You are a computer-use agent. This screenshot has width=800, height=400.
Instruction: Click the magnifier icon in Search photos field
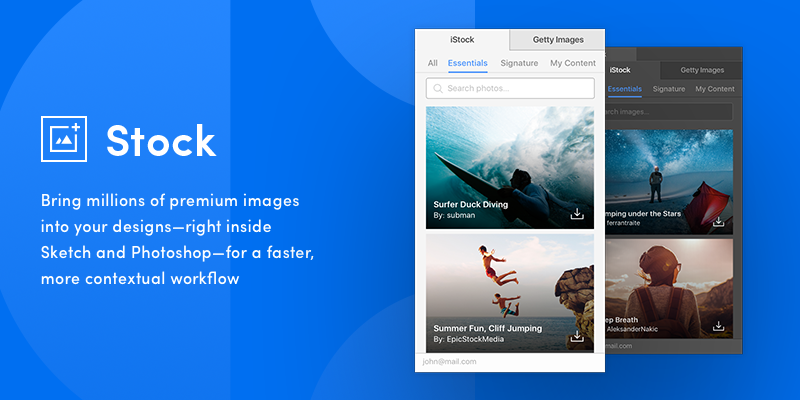point(438,89)
